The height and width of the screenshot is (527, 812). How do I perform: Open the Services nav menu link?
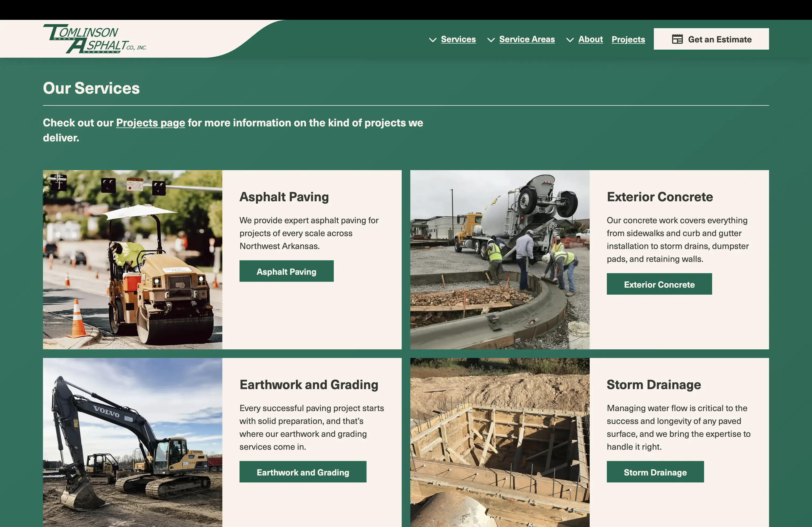[x=458, y=39]
